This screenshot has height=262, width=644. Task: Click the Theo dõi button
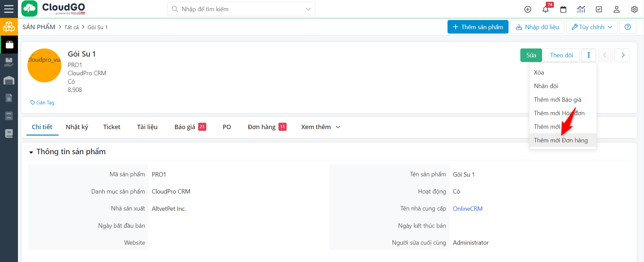(x=562, y=55)
